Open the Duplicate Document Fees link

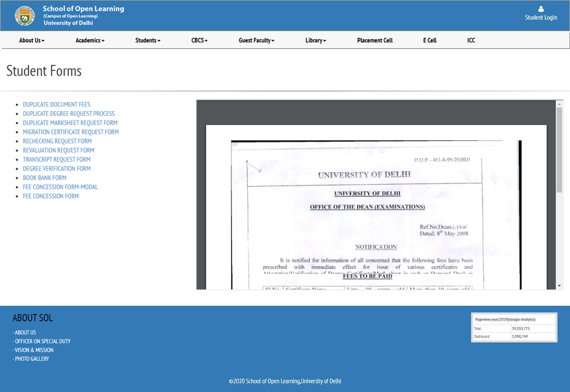(x=56, y=104)
